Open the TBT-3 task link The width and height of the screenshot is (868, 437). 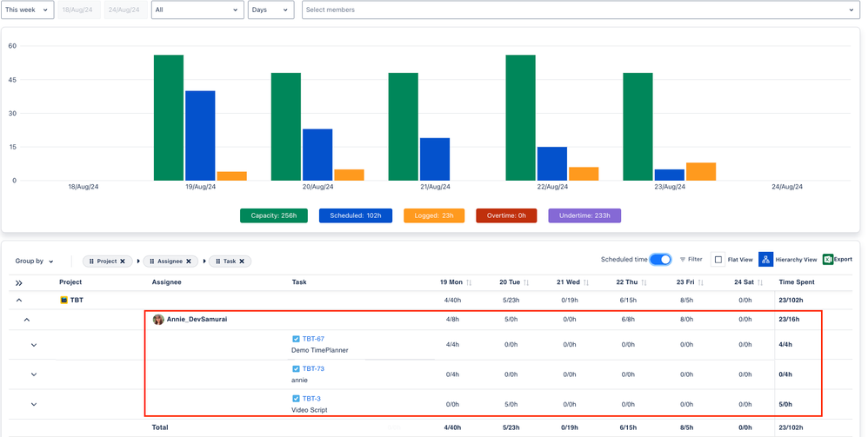coord(311,399)
